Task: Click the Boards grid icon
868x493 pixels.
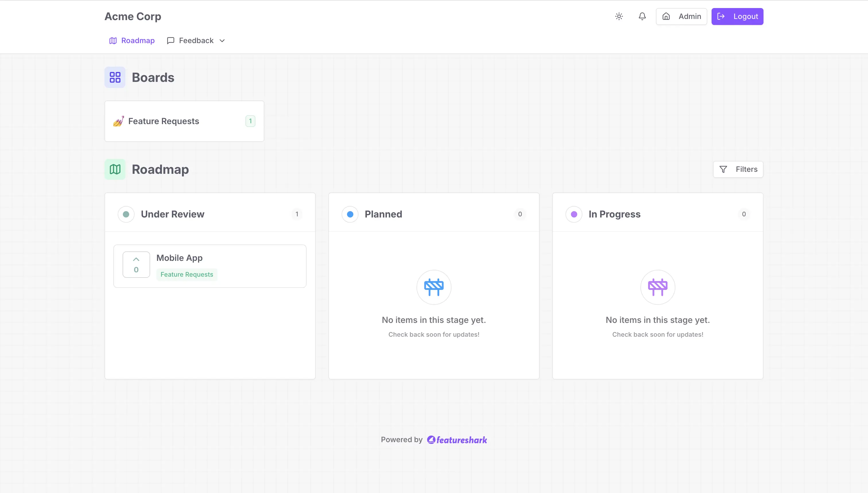Action: (x=115, y=77)
